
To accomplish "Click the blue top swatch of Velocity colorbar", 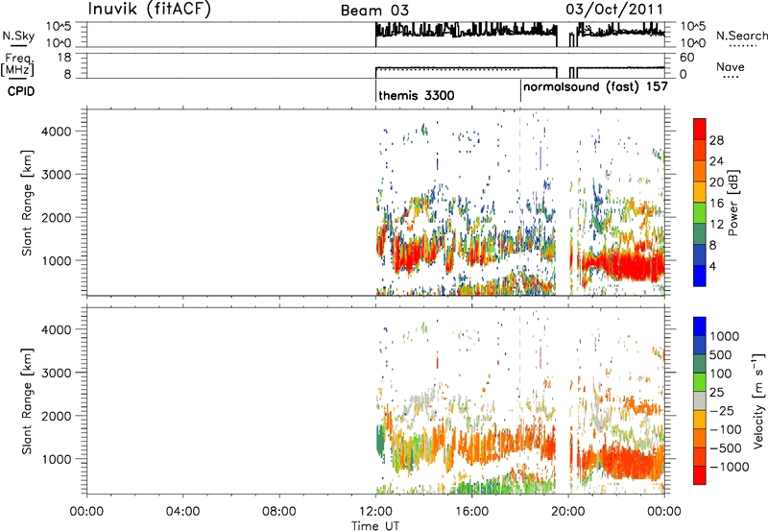I will click(x=700, y=326).
